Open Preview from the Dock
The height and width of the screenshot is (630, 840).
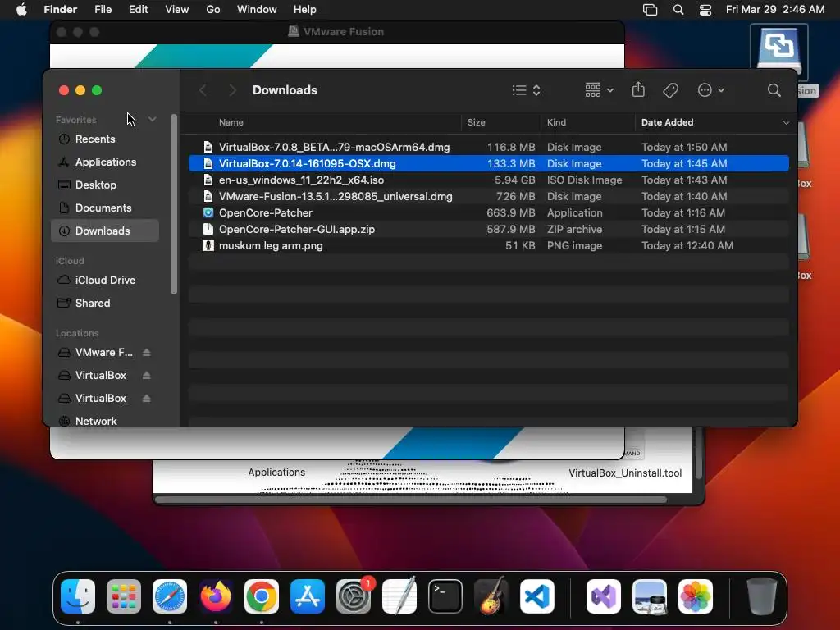click(x=650, y=596)
